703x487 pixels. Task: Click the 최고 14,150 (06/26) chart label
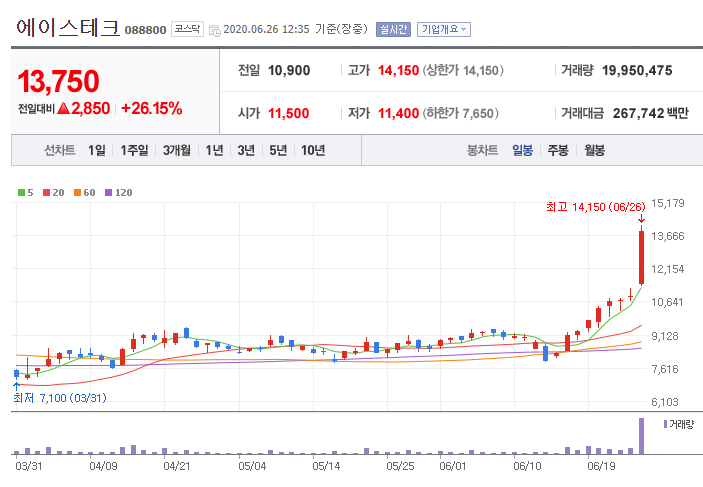(x=596, y=207)
